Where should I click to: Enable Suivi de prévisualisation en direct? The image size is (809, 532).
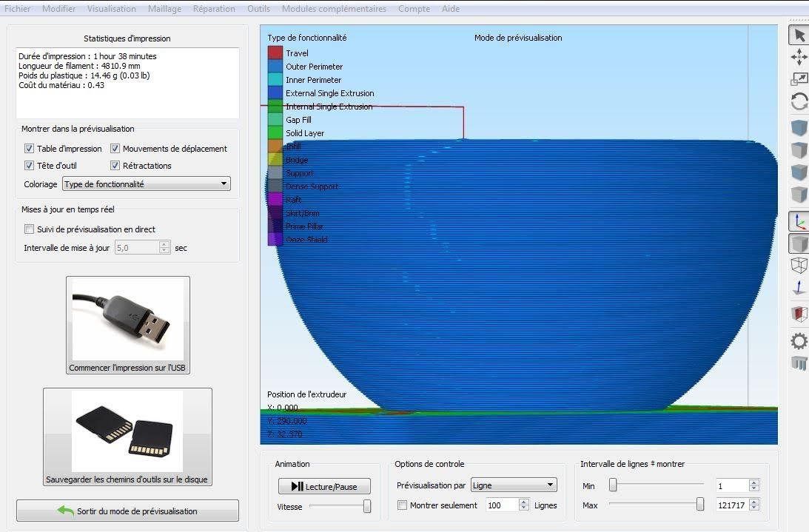pos(30,229)
